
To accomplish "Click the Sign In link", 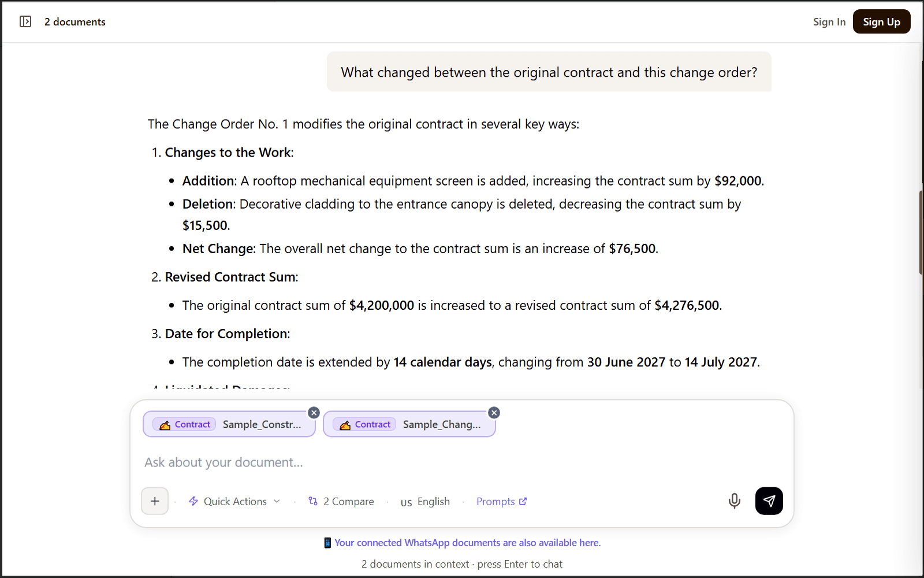I will [829, 22].
